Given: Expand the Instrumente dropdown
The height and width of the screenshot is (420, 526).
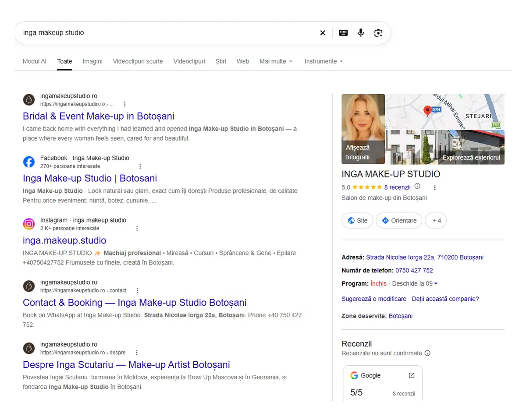Looking at the screenshot, I should (323, 61).
